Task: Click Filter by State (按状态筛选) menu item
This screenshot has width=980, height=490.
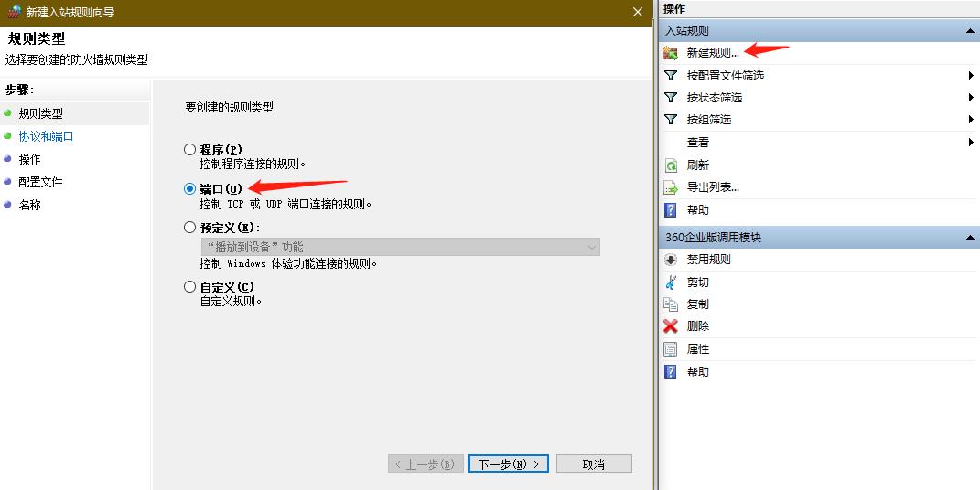Action: (x=715, y=98)
